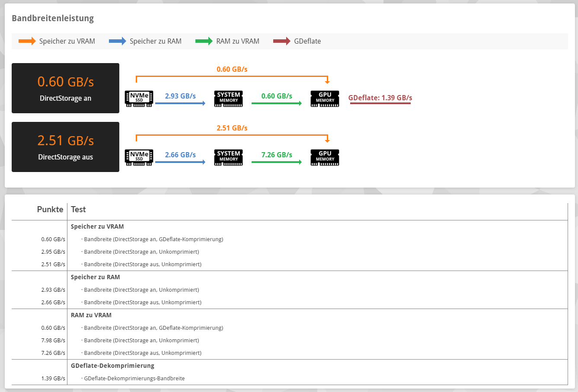578x392 pixels.
Task: Click the Bandbreitenleistung heading
Action: [x=53, y=18]
